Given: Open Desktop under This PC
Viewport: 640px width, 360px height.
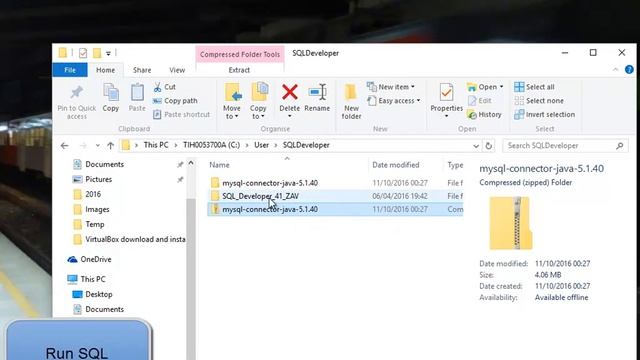Looking at the screenshot, I should coord(92,294).
